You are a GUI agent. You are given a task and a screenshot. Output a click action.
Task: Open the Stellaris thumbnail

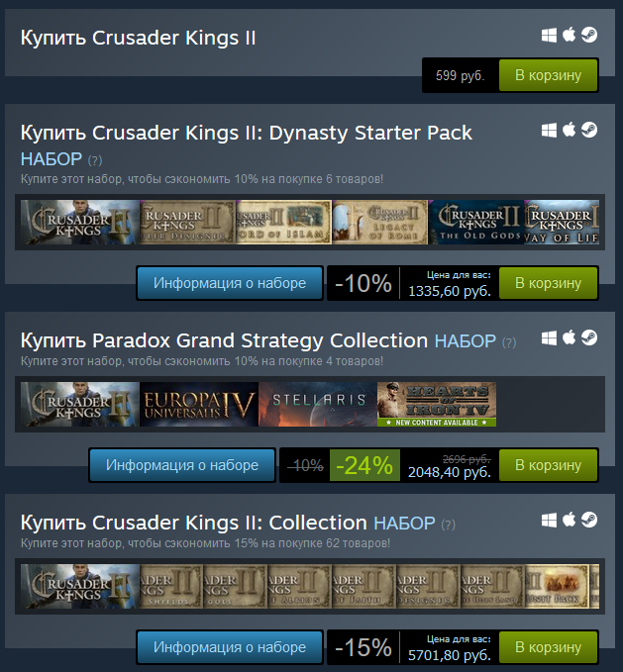tap(318, 404)
